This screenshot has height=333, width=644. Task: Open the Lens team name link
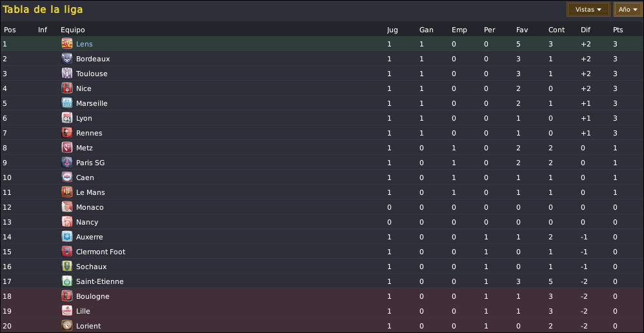point(84,44)
